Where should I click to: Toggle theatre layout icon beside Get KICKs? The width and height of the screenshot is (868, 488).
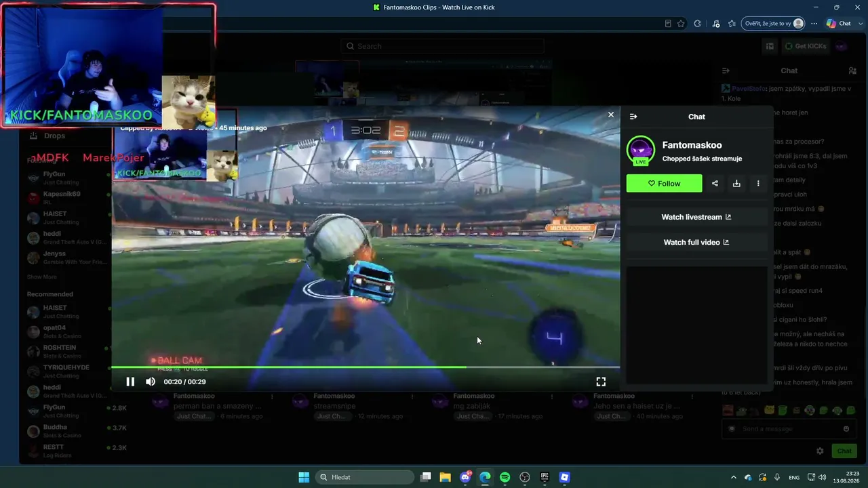tap(770, 46)
